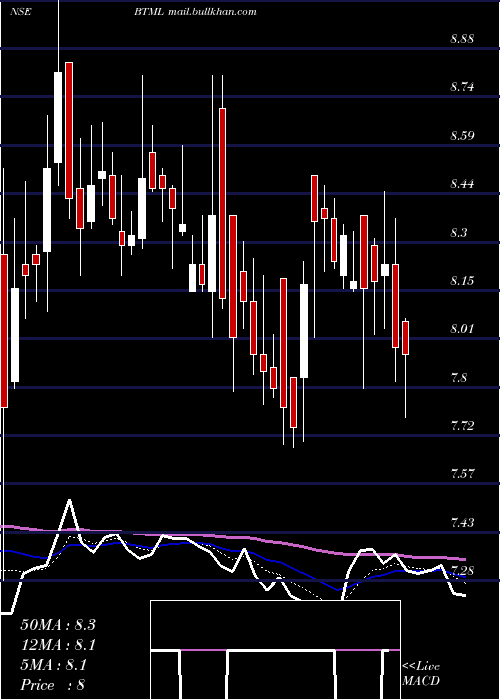Click the tallest red candle near 8.74
Screen dimensions: 500x700
click(x=222, y=203)
